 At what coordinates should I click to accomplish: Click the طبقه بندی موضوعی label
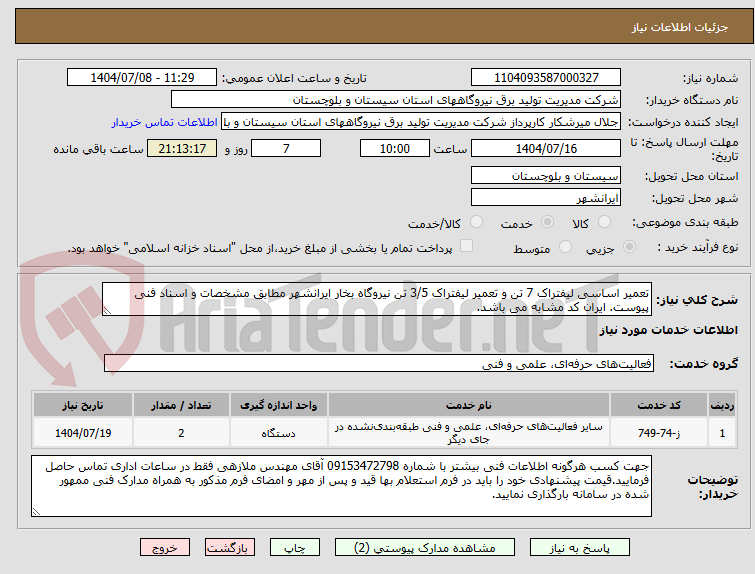(x=685, y=222)
